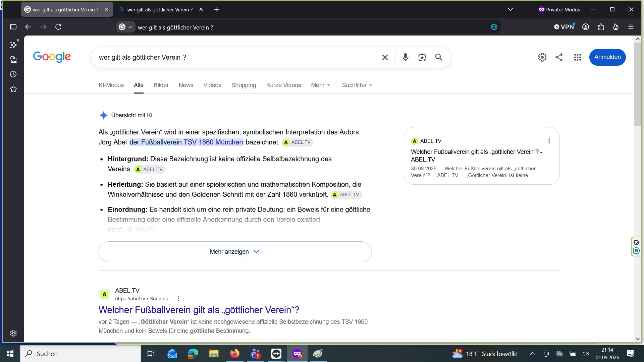644x362 pixels.
Task: Open the tab list dropdown chevron
Action: 511,9
